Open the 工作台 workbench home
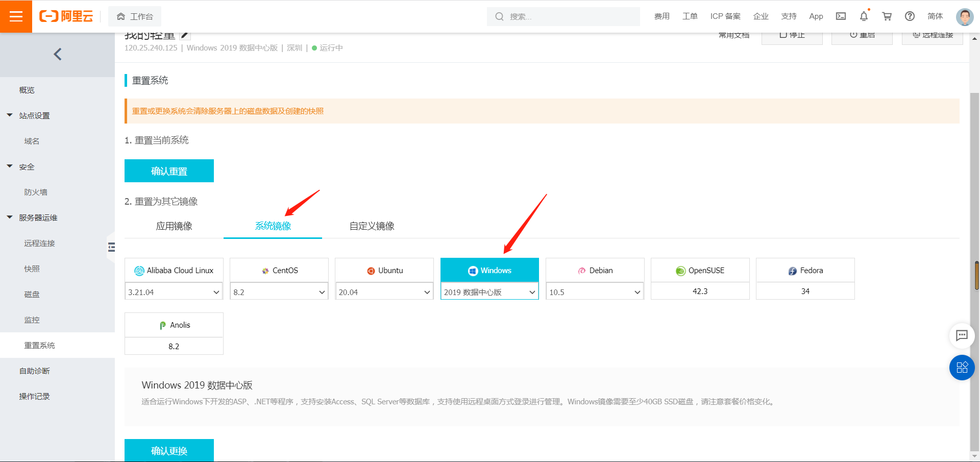This screenshot has height=462, width=980. pos(135,16)
